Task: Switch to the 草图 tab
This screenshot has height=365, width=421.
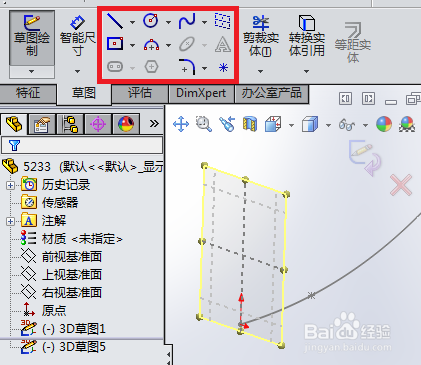Action: (x=84, y=93)
